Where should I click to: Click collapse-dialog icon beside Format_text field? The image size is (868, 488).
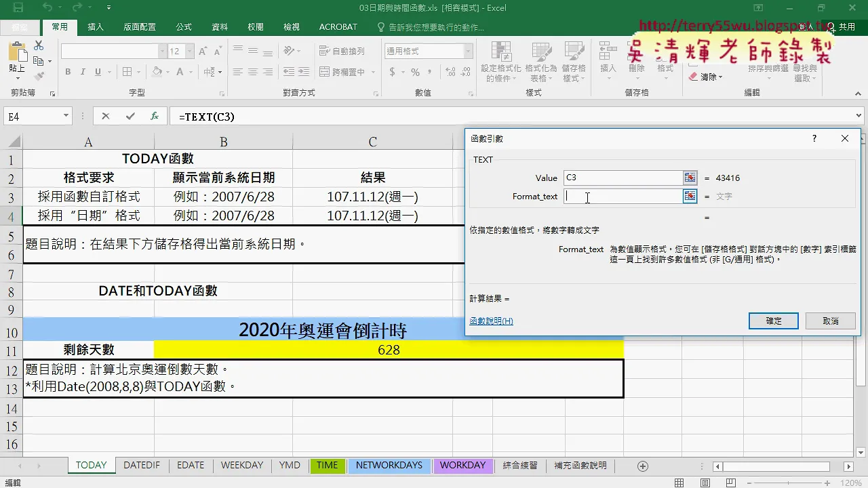(x=690, y=196)
